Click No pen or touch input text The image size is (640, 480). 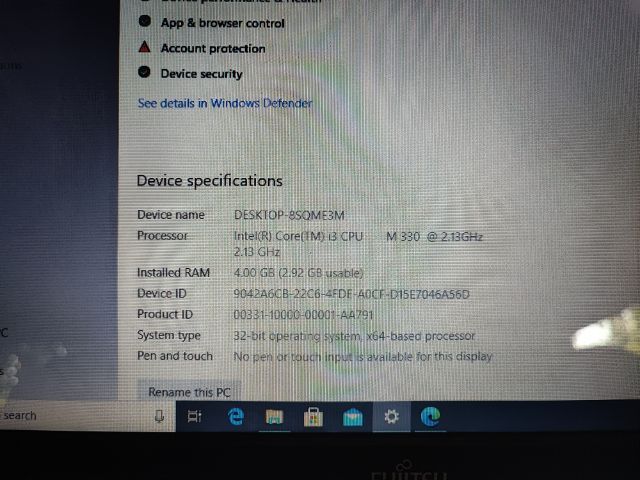pyautogui.click(x=362, y=357)
